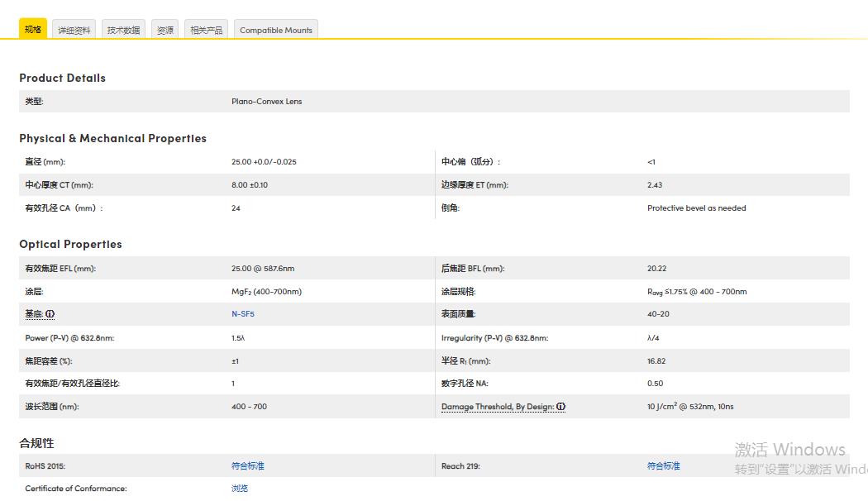Click the info icon next to 基底
This screenshot has height=501, width=868.
50,314
